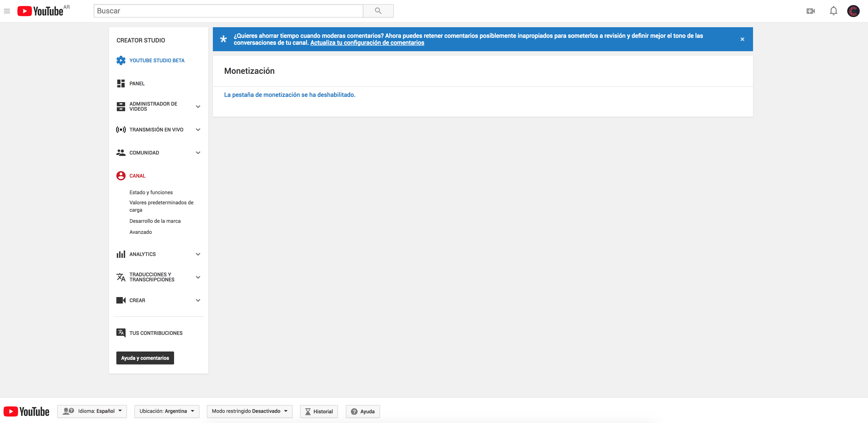Open Avanzado channel settings

click(141, 232)
